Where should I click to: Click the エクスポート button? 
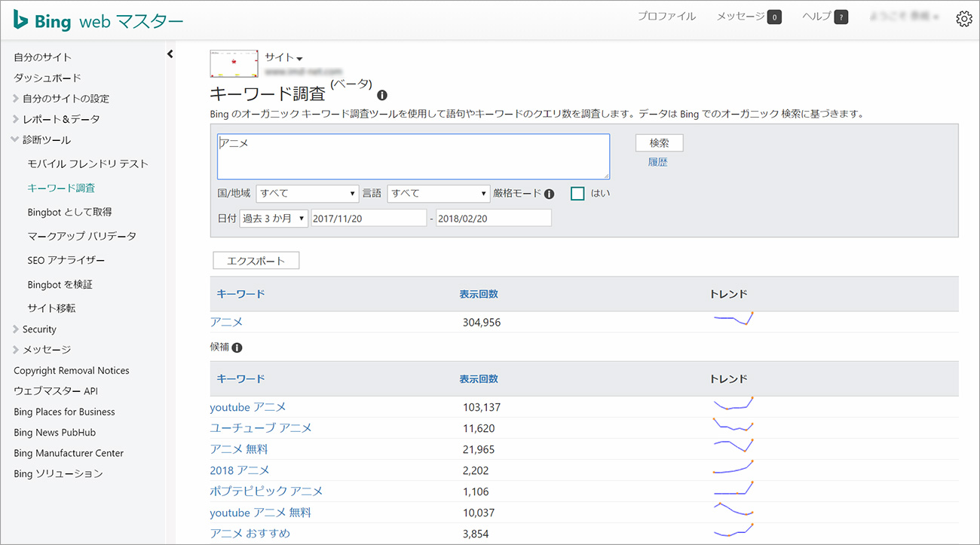(x=256, y=261)
